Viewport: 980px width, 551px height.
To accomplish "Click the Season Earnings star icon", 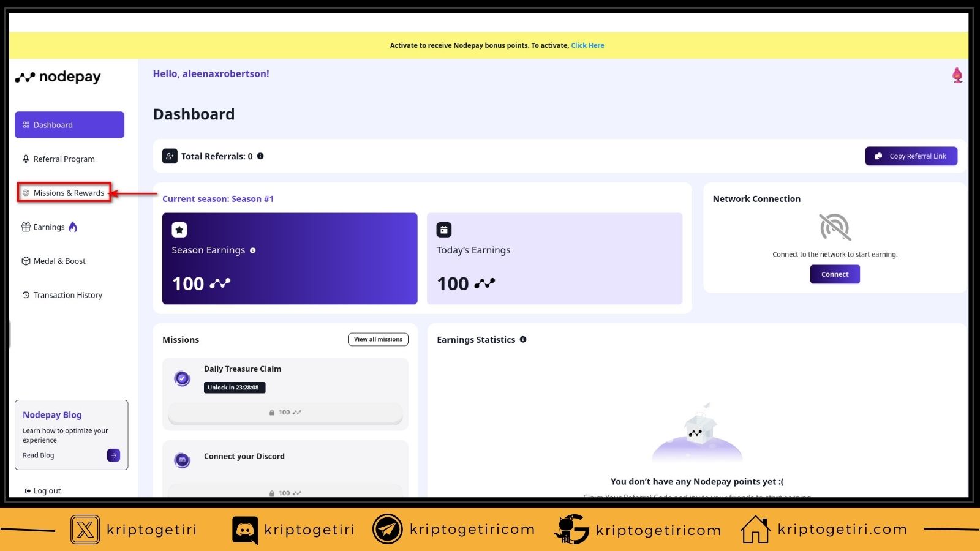I will (179, 230).
